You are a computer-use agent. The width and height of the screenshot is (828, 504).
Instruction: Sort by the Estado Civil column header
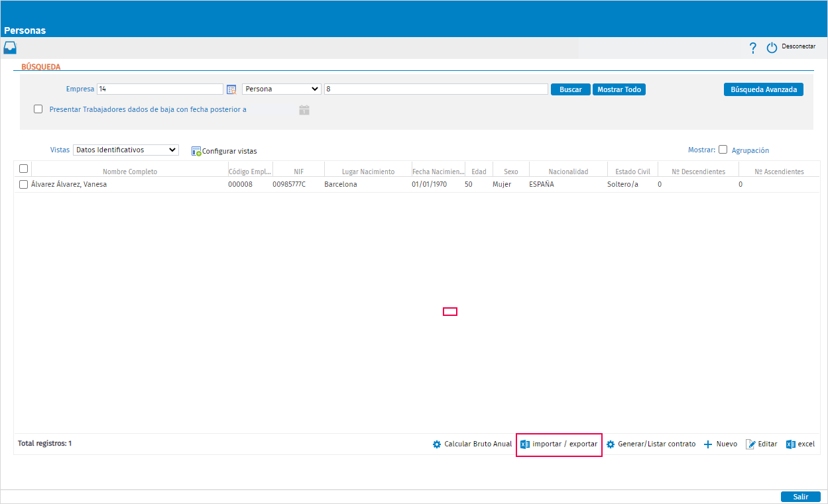632,172
